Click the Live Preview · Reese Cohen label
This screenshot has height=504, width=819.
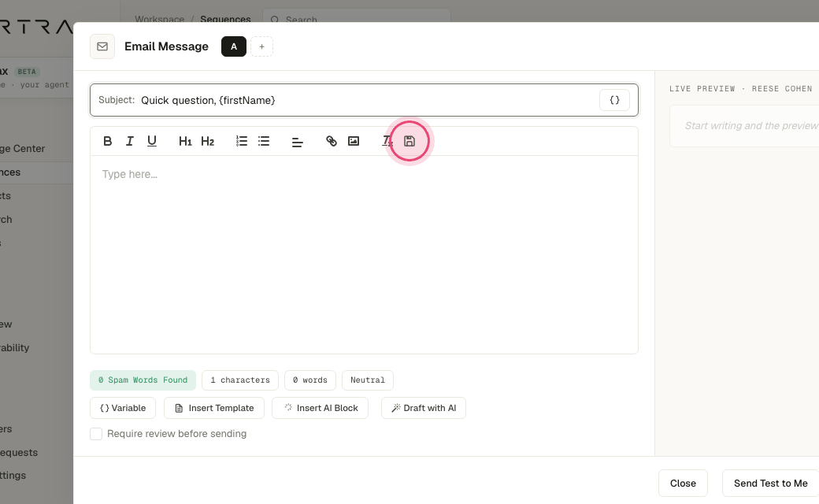(741, 89)
